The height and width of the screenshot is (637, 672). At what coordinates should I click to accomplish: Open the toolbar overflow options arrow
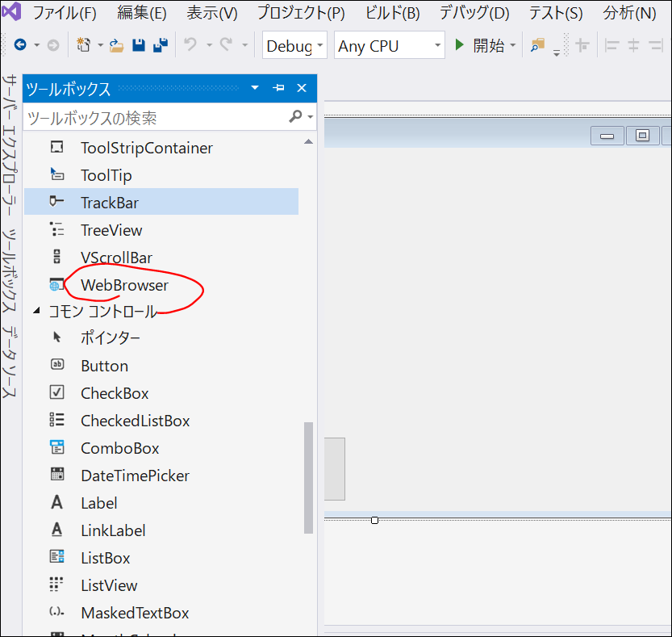tap(557, 52)
